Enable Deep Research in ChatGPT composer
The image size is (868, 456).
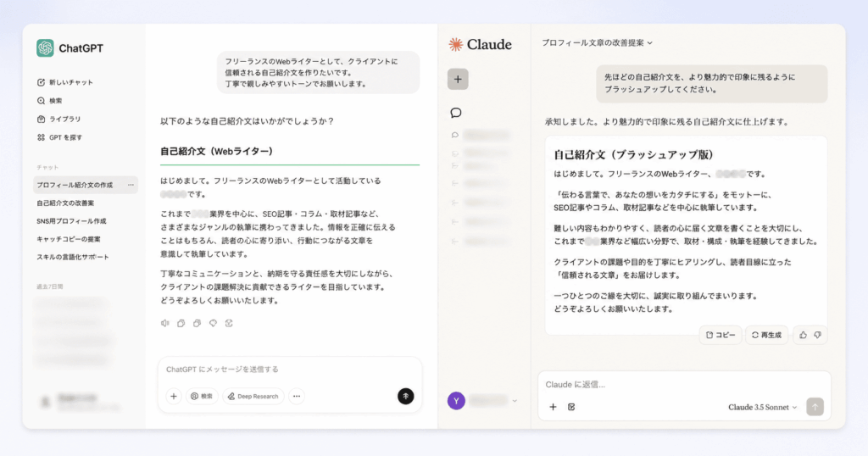pos(253,396)
